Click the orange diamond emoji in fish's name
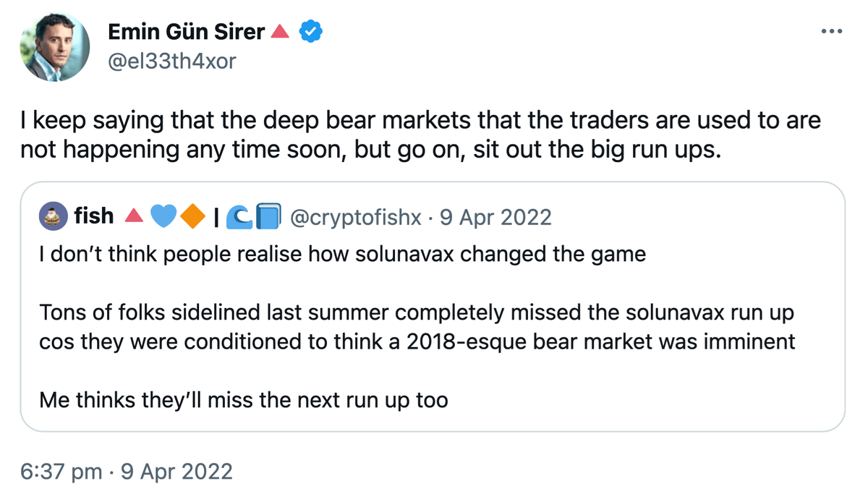The image size is (868, 502). [x=190, y=216]
